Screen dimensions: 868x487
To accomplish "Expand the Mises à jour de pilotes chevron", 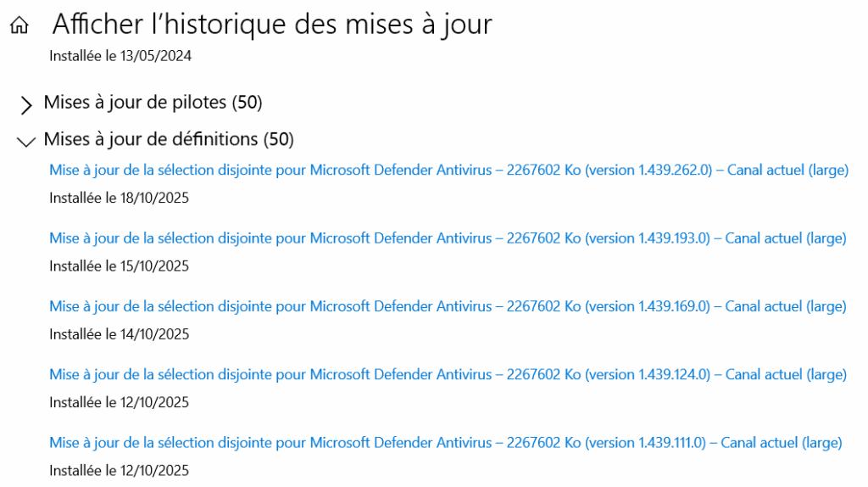I will [26, 104].
